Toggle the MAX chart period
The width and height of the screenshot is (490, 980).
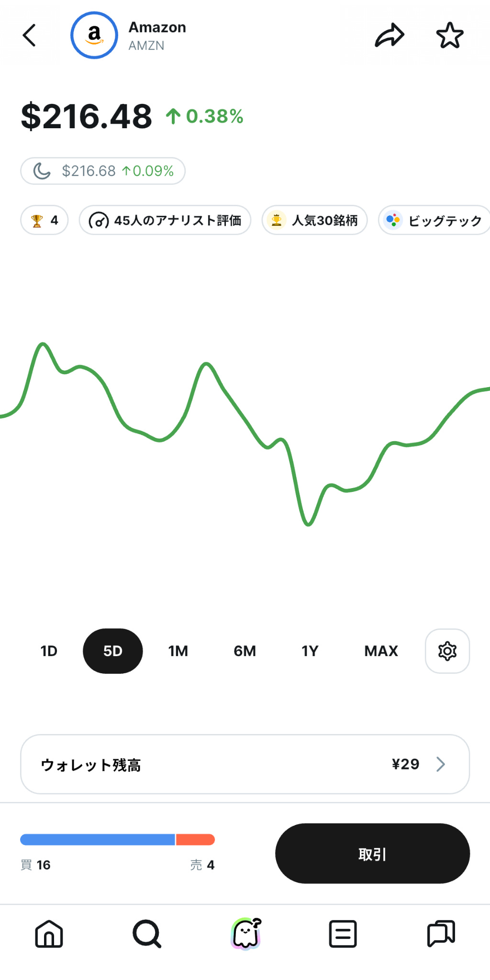pos(381,651)
